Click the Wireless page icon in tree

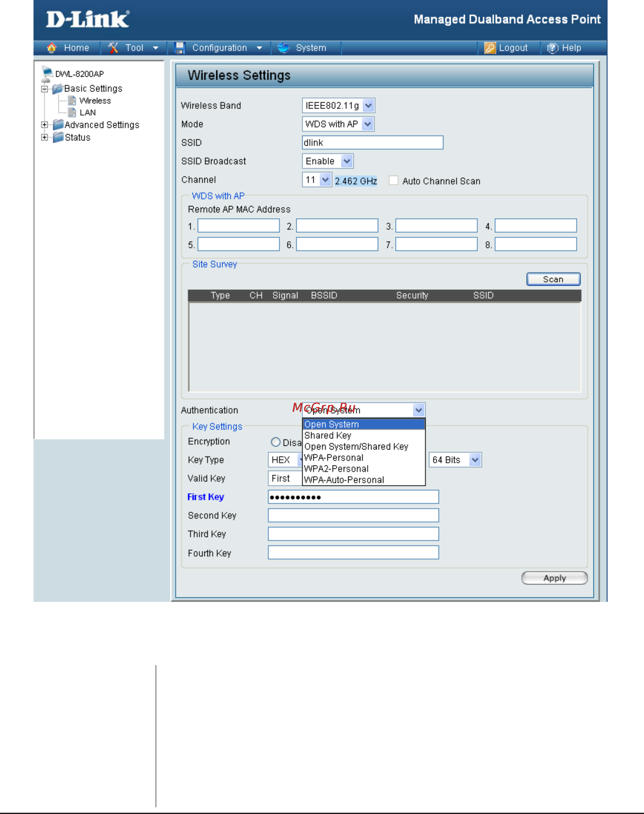pos(72,101)
